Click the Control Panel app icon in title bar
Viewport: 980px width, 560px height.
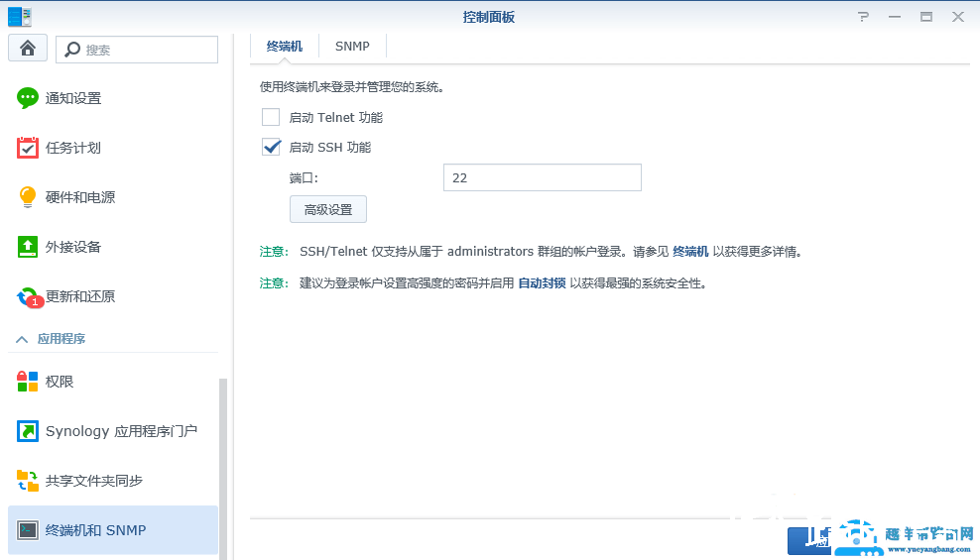20,17
